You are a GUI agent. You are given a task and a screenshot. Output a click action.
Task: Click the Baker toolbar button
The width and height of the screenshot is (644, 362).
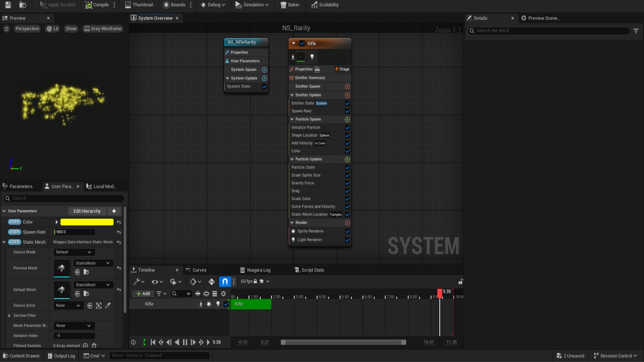click(290, 5)
